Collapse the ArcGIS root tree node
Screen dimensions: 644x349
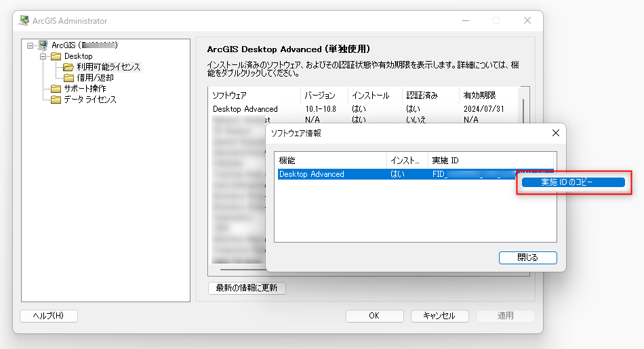click(x=30, y=45)
